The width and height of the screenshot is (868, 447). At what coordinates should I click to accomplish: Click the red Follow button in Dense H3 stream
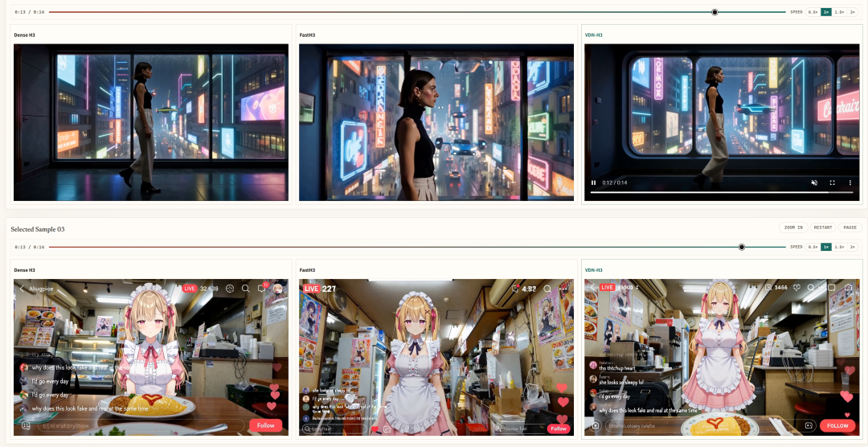pos(266,424)
